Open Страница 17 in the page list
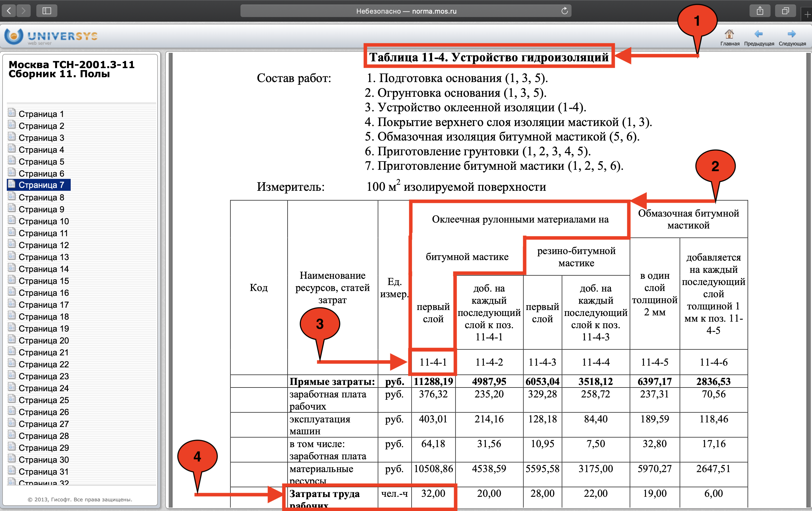The image size is (812, 511). [43, 304]
